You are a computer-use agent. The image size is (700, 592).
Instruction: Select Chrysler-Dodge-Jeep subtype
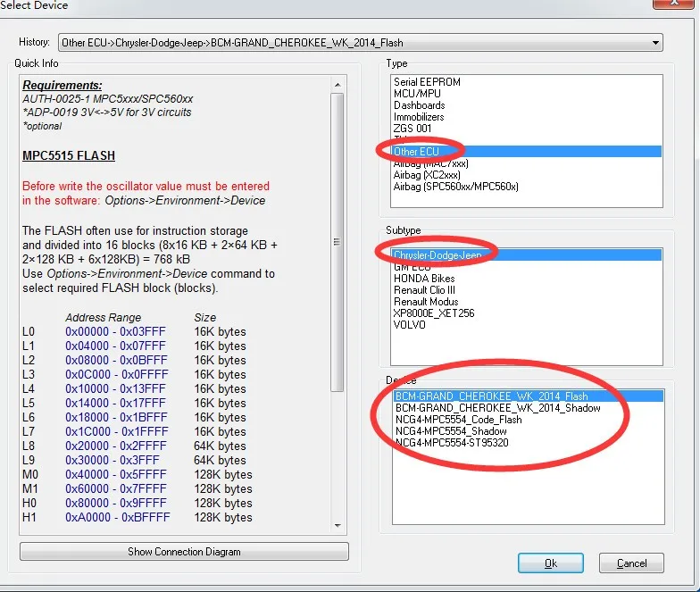pos(527,255)
